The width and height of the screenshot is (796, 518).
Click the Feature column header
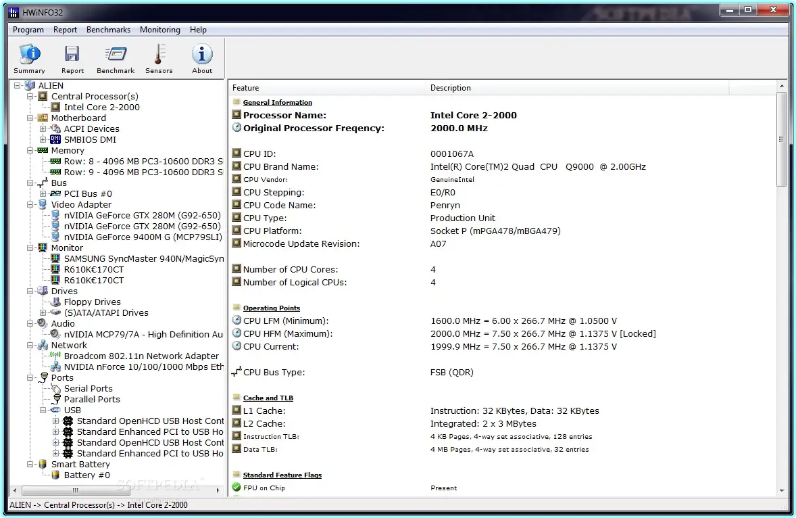click(328, 88)
